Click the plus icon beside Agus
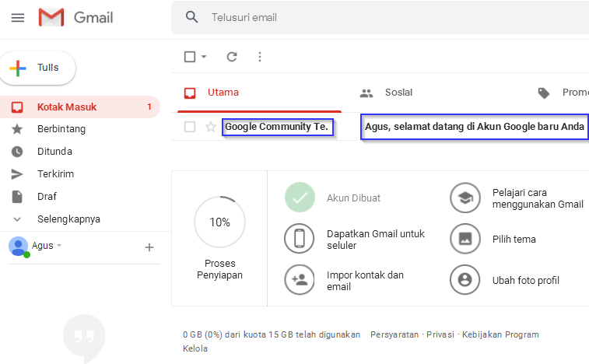Screen dimensions: 589x364 pyautogui.click(x=149, y=247)
